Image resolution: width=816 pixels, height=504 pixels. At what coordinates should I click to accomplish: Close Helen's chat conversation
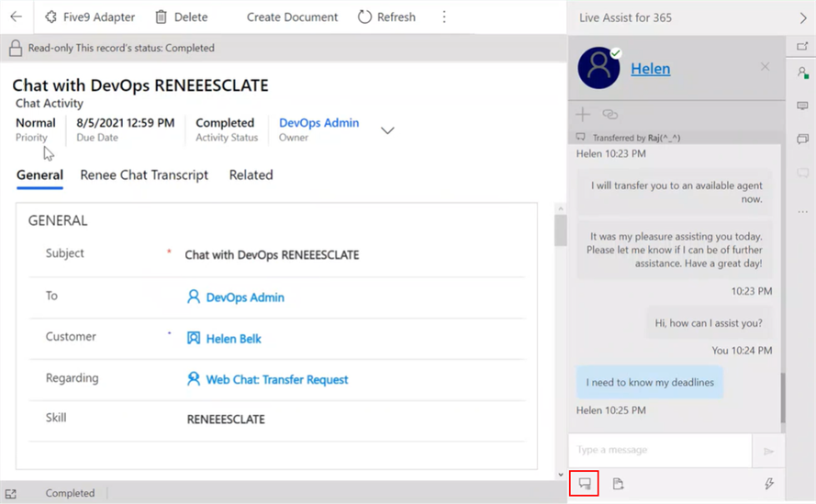(765, 67)
